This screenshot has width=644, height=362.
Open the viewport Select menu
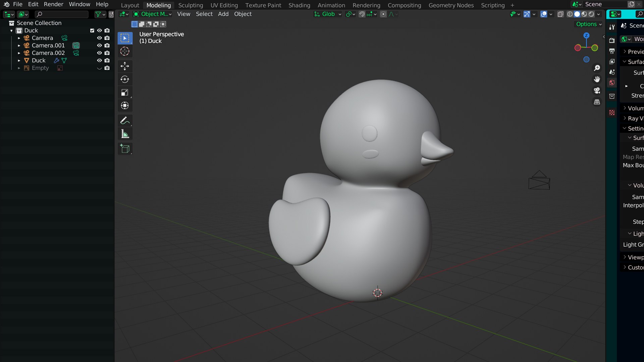point(204,14)
